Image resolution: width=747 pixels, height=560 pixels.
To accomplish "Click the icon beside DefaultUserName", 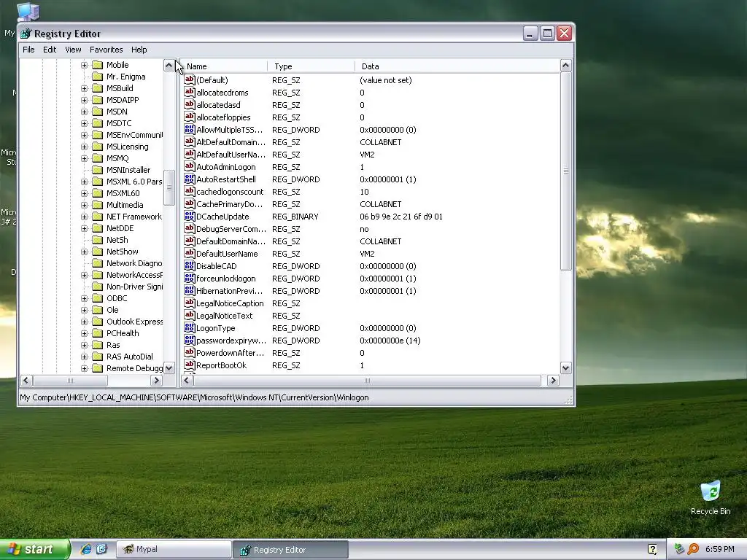I will pos(190,253).
